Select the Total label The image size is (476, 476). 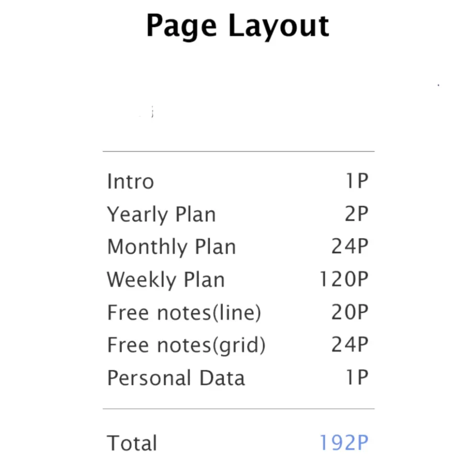[132, 443]
